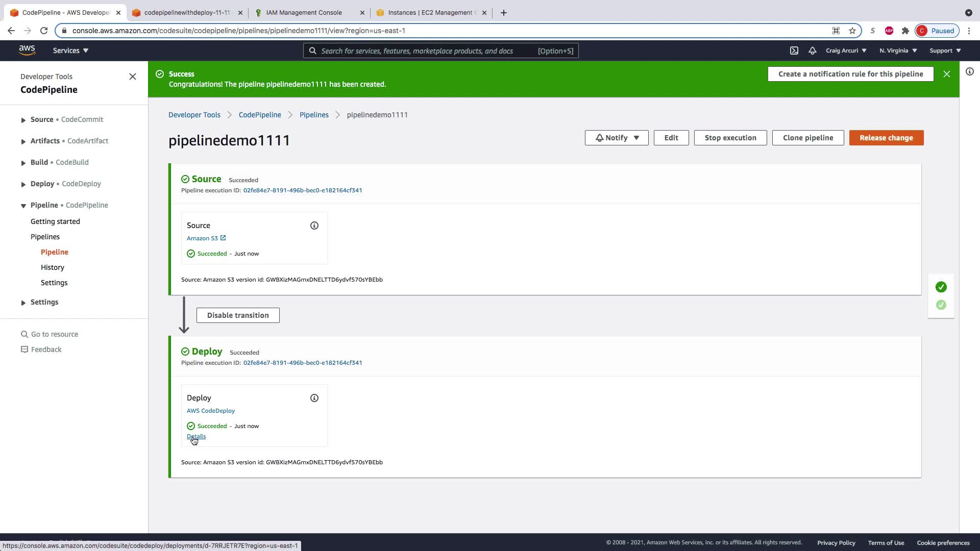Expand Source CodeCommit section
The width and height of the screenshot is (980, 551).
[x=23, y=120]
